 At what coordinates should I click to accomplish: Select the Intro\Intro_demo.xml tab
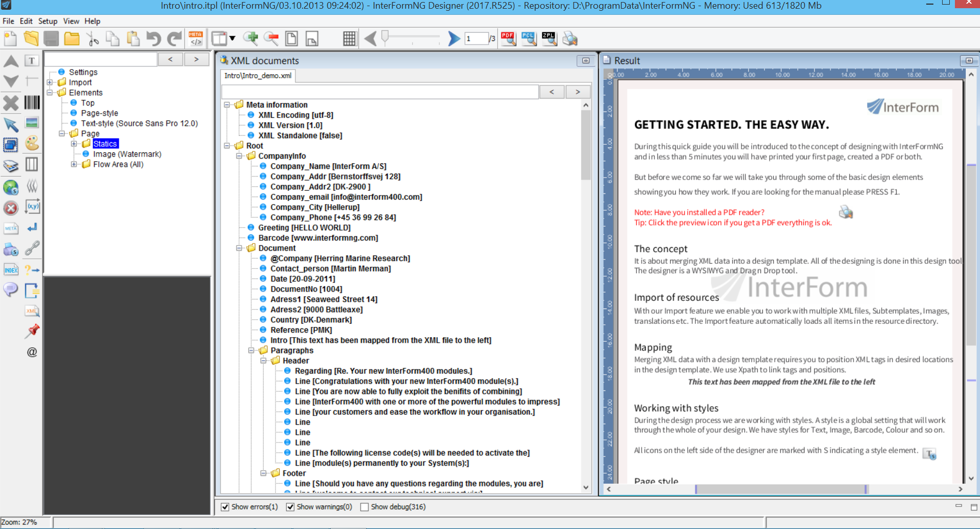[258, 76]
